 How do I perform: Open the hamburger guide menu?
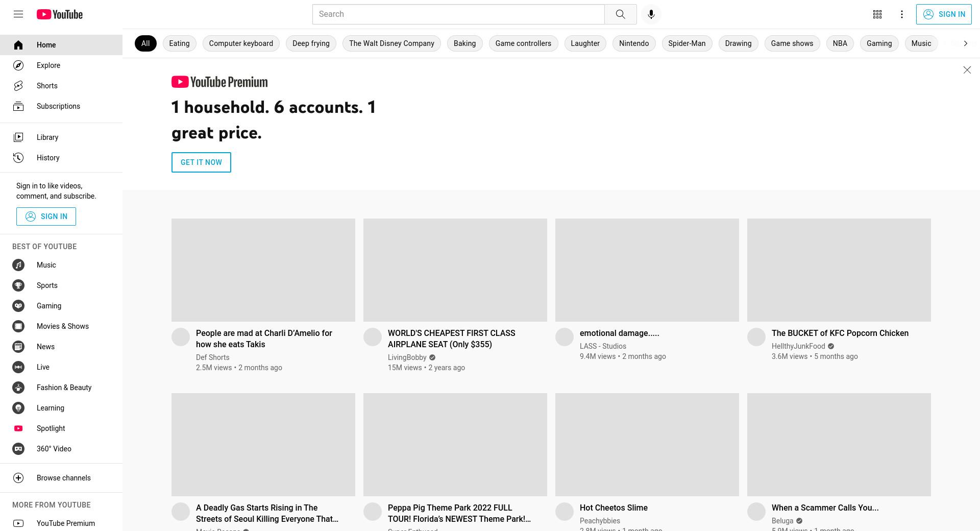coord(18,14)
